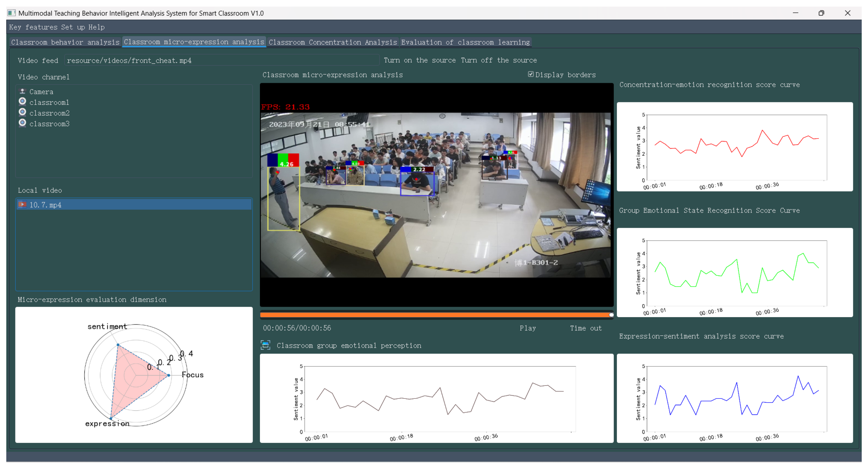Click the orange video progress slider
The height and width of the screenshot is (468, 868).
click(436, 315)
